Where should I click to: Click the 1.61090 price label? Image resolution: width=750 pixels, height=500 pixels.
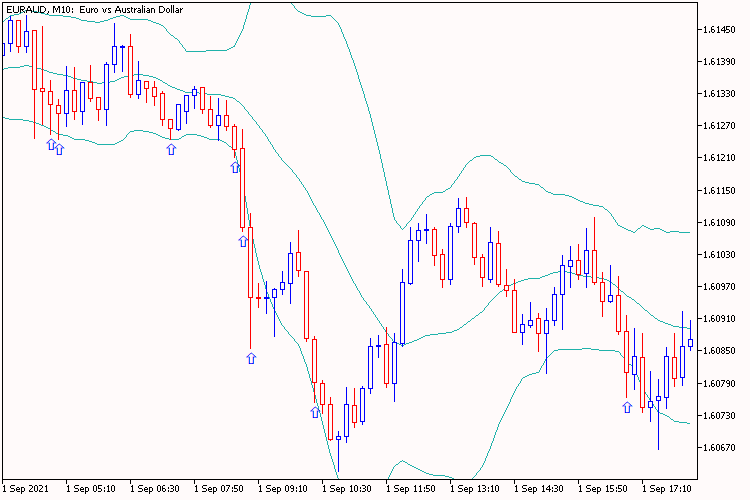[x=719, y=222]
